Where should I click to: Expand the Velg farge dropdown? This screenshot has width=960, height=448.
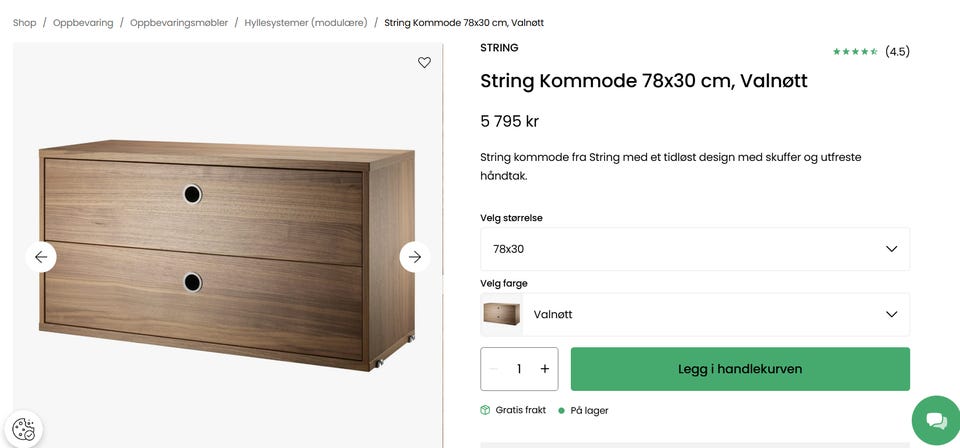pyautogui.click(x=695, y=314)
